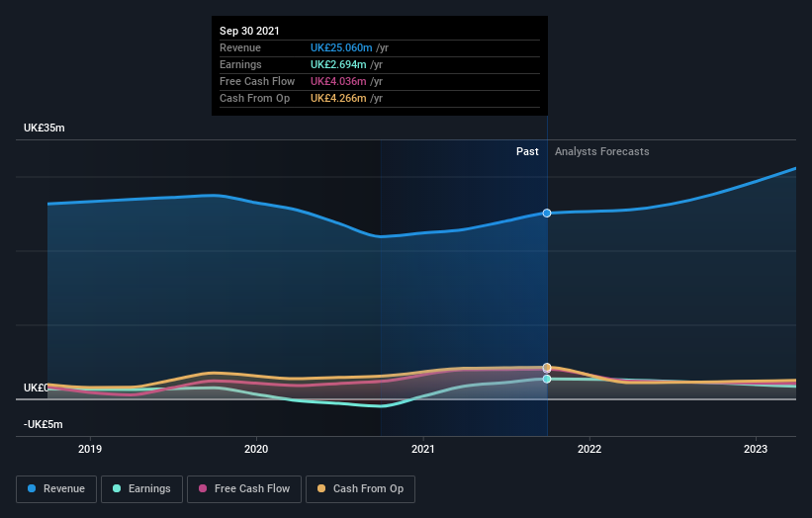
Task: Toggle the Cash From Op legend button
Action: [x=360, y=489]
